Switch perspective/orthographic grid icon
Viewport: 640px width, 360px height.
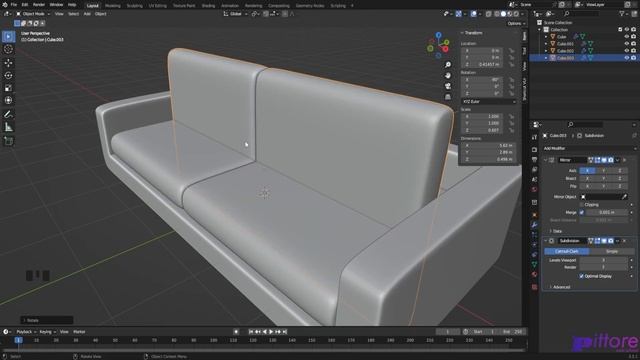pyautogui.click(x=448, y=97)
